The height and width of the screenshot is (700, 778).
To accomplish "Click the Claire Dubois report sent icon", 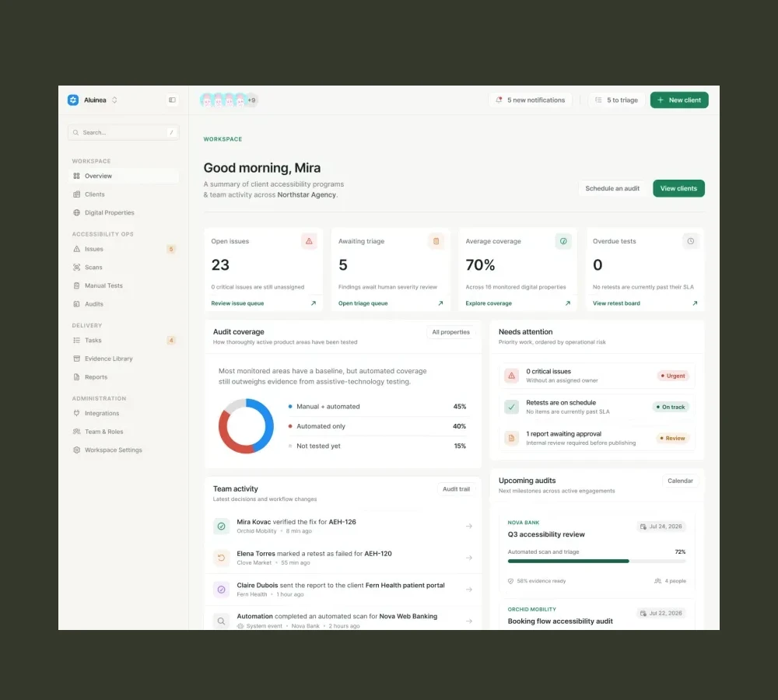I will (221, 590).
